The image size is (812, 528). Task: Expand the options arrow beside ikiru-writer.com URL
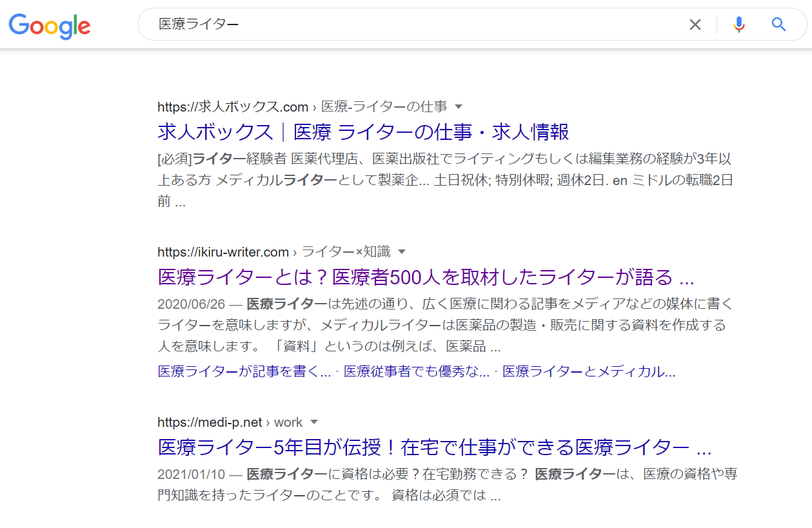[x=402, y=251]
